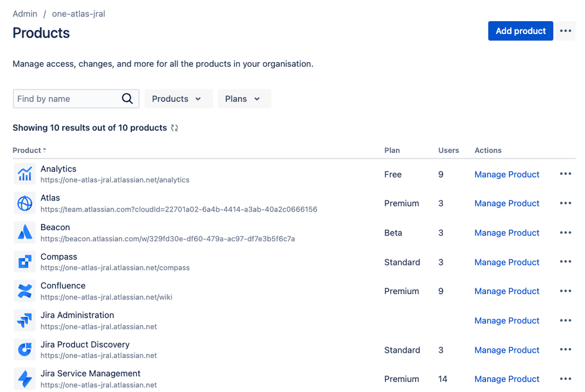Click the Jira Service Management icon
Screen dimensions: 585x392
coord(25,379)
